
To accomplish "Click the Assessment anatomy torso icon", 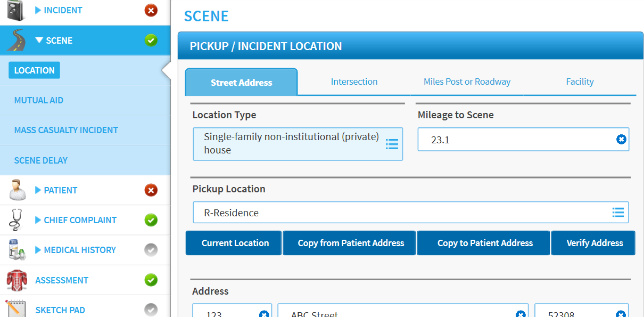I will [17, 280].
